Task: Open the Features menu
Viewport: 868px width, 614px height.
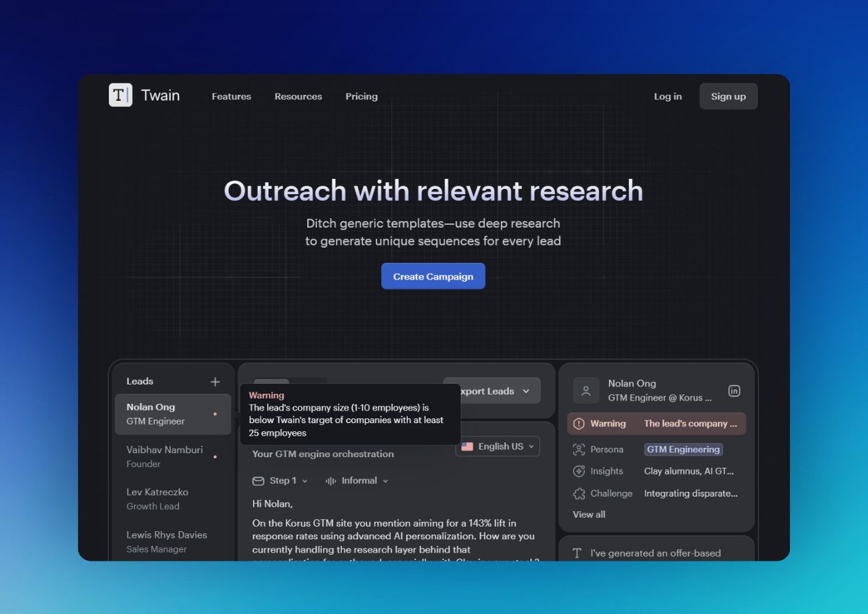Action: point(232,96)
